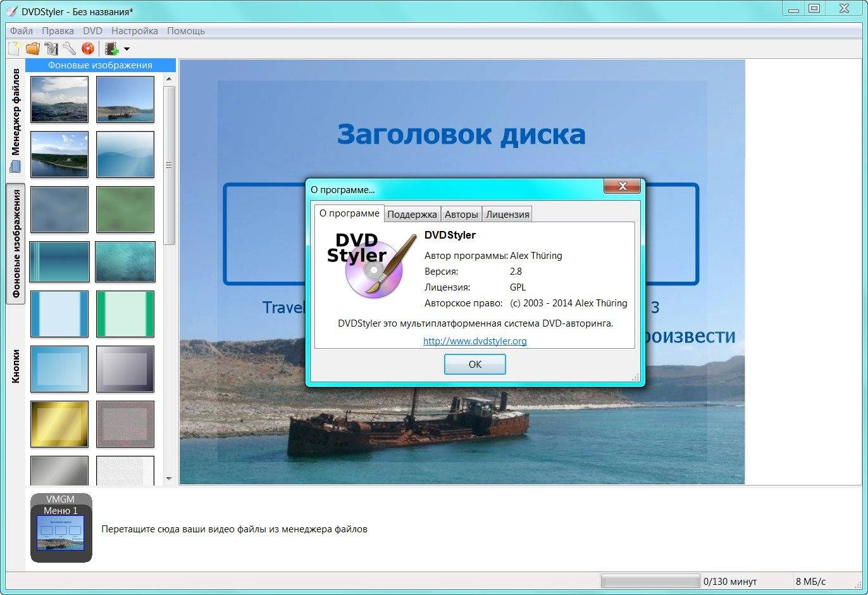Choose the silver gradient background thumbnail
Screen dimensions: 868x595
(59, 471)
